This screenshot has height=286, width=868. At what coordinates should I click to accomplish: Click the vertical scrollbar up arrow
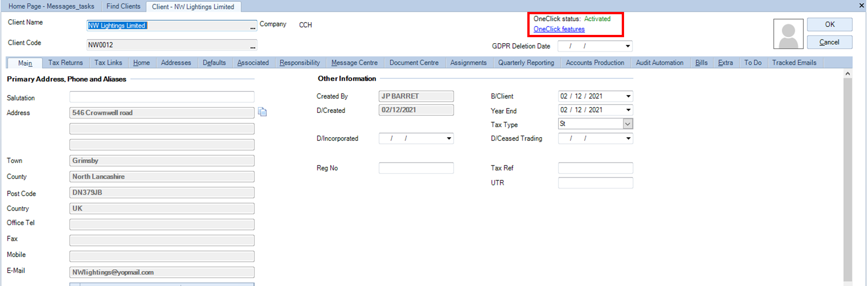tap(848, 73)
